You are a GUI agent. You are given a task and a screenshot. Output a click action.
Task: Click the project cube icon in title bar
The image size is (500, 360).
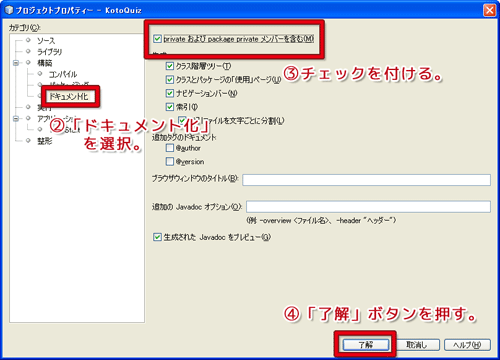[x=9, y=10]
